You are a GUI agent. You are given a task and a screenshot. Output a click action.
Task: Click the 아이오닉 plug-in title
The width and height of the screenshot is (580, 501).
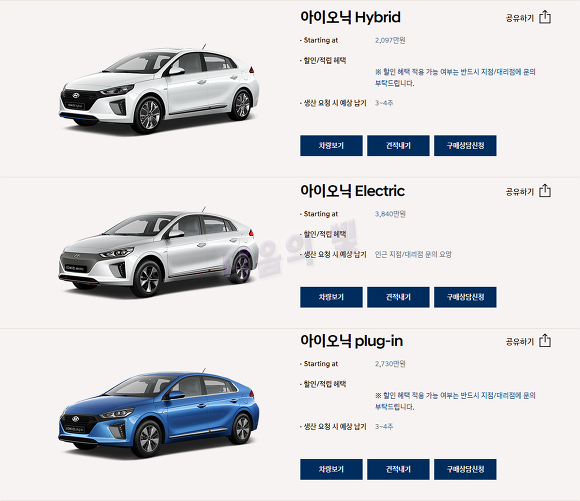(351, 341)
